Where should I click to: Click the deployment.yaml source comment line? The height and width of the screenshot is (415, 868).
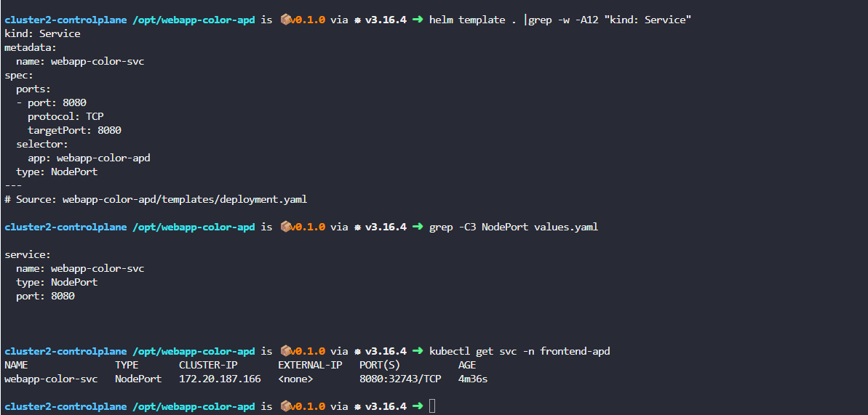(x=156, y=199)
